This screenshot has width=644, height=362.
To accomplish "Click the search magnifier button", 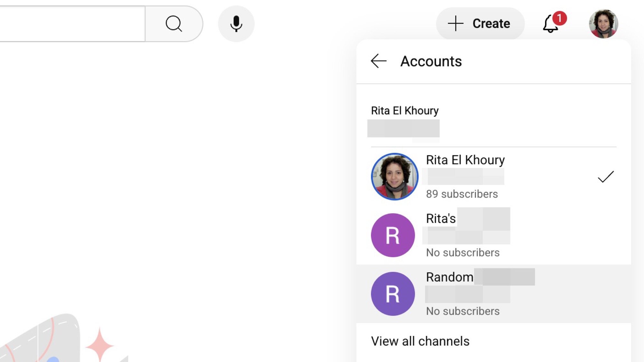I will click(x=174, y=24).
